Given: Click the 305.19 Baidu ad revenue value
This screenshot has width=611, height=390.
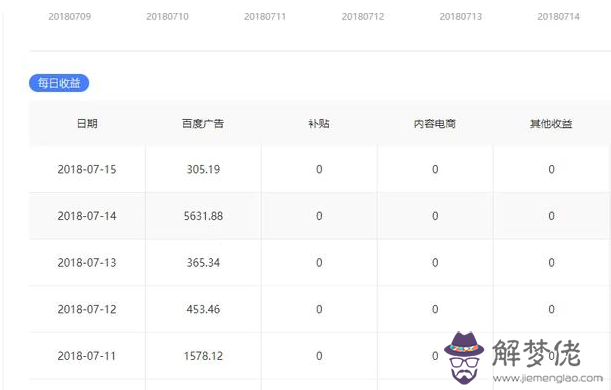Looking at the screenshot, I should [x=203, y=169].
